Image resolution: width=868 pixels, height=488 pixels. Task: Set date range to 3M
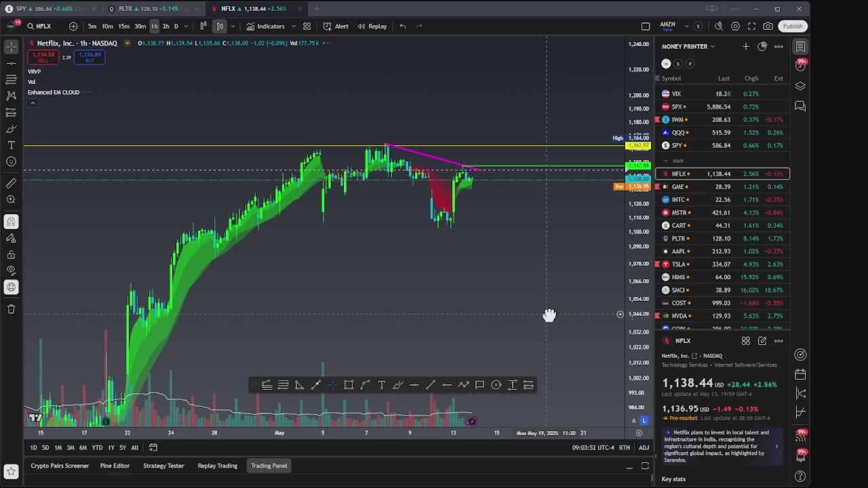(70, 447)
